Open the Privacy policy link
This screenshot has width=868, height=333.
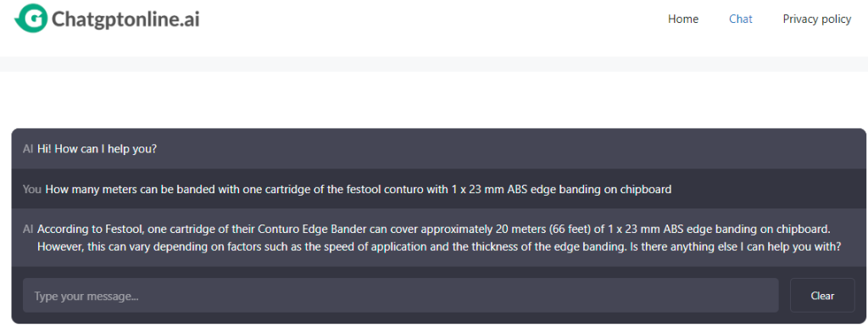[x=816, y=19]
